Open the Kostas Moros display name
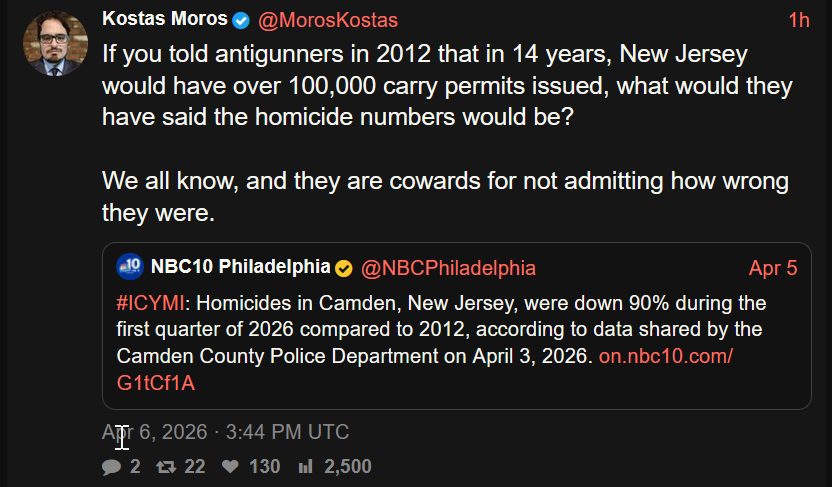The width and height of the screenshot is (832, 487). pos(165,20)
